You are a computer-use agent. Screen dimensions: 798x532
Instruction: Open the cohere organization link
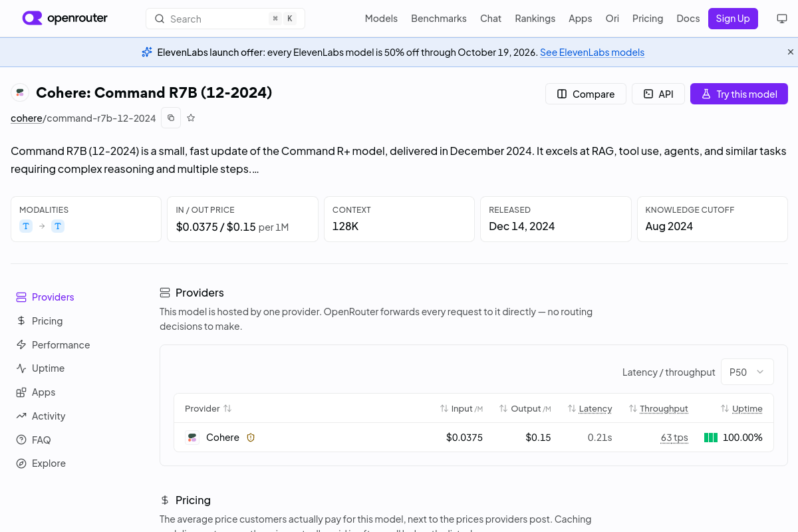pyautogui.click(x=27, y=118)
